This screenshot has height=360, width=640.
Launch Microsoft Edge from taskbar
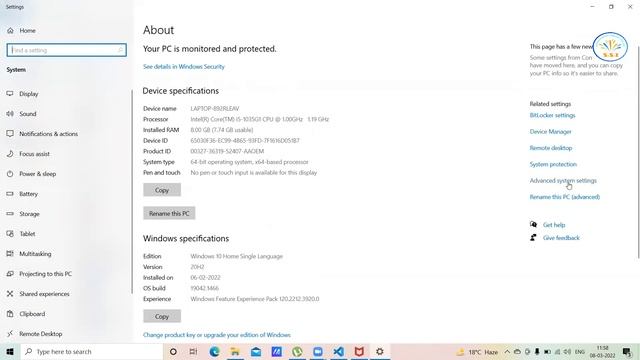(214, 351)
